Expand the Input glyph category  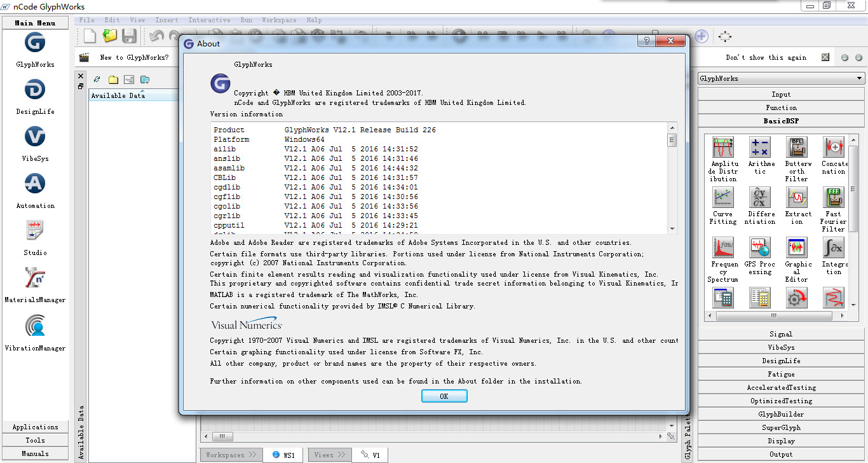pyautogui.click(x=781, y=94)
